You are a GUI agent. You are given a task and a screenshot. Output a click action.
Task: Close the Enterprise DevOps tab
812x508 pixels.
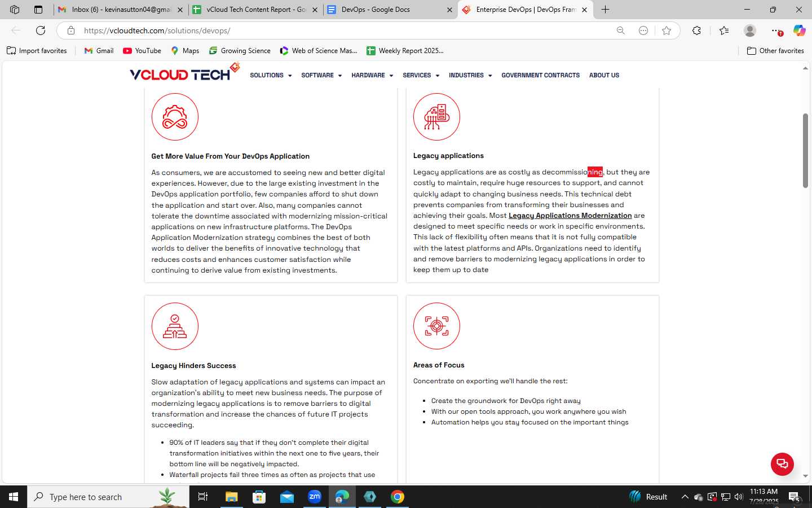[x=585, y=10]
